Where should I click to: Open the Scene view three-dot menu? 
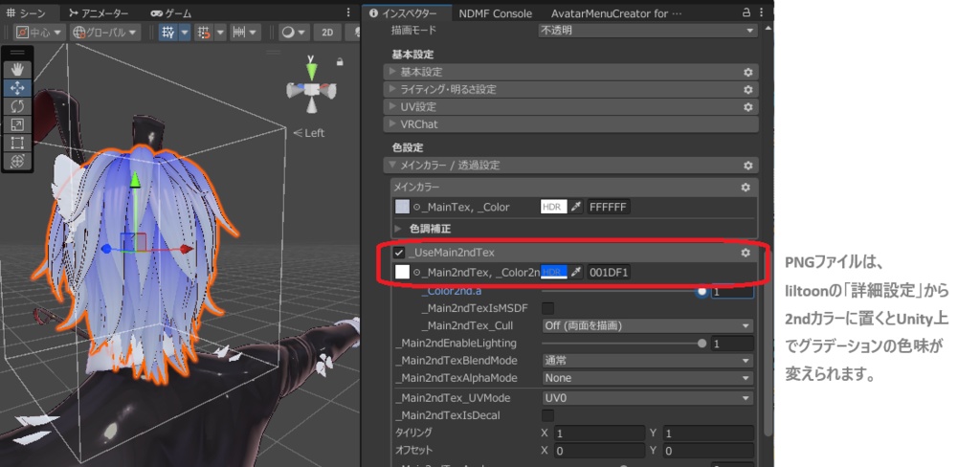click(x=348, y=12)
